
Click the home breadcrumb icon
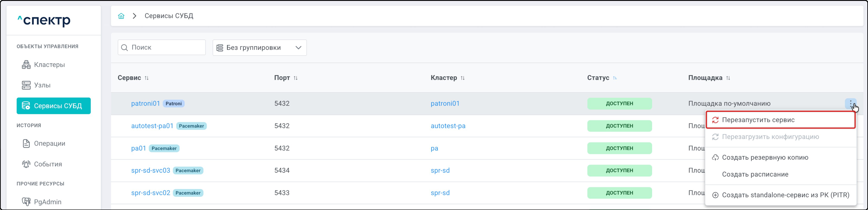[121, 16]
